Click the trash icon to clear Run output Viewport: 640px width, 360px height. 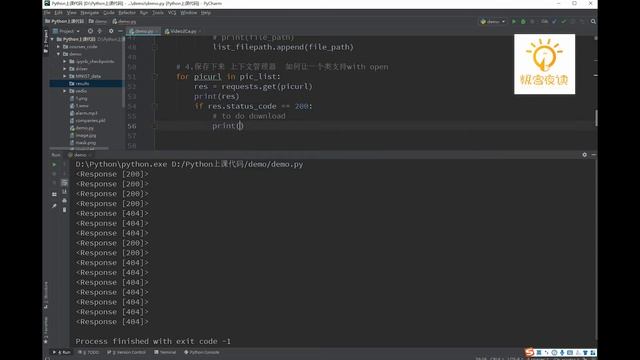(64, 210)
